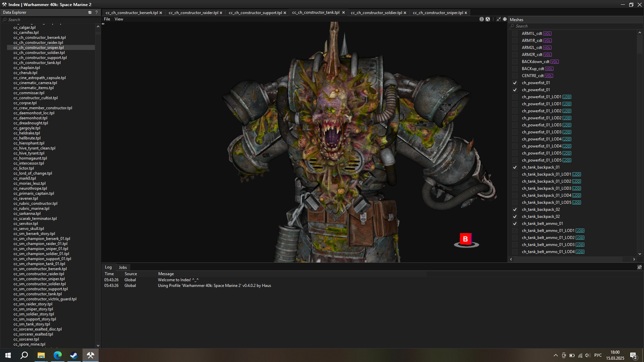Uncheck the ch_tank_belt_ammo_01 mesh checkbox
Image resolution: width=644 pixels, height=362 pixels.
point(515,224)
